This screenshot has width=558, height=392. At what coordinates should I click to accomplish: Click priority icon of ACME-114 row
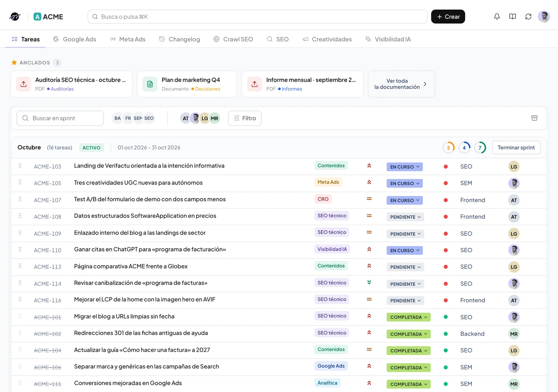pos(369,282)
